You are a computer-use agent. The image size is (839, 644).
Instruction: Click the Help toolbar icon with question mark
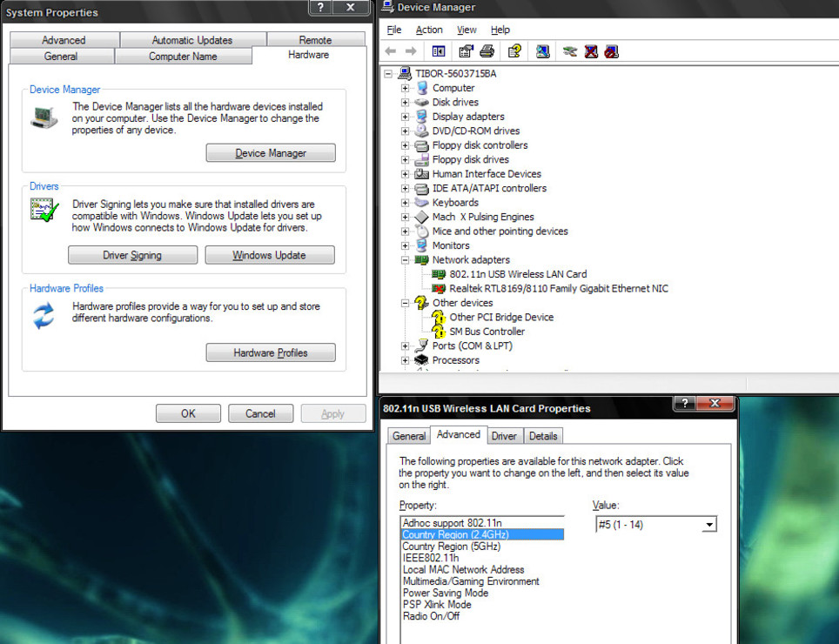pos(514,51)
